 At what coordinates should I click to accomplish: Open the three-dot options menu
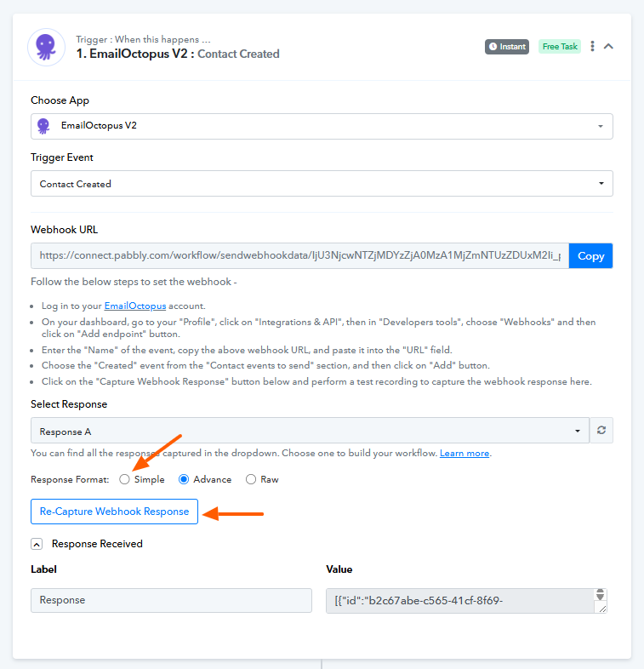tap(593, 47)
